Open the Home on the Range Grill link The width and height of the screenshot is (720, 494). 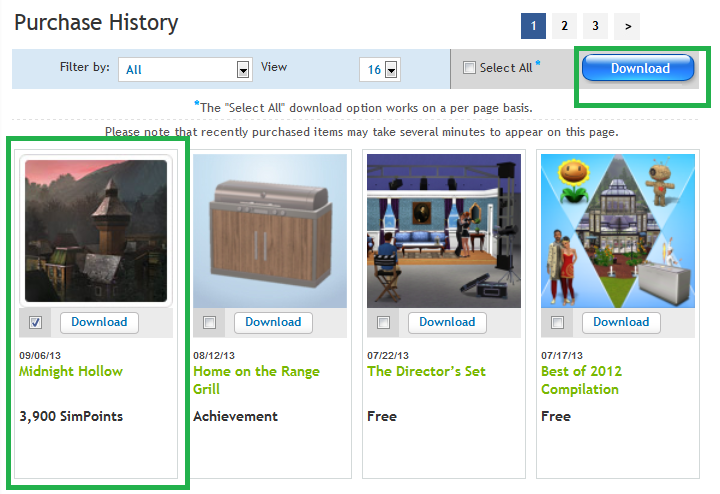click(256, 380)
